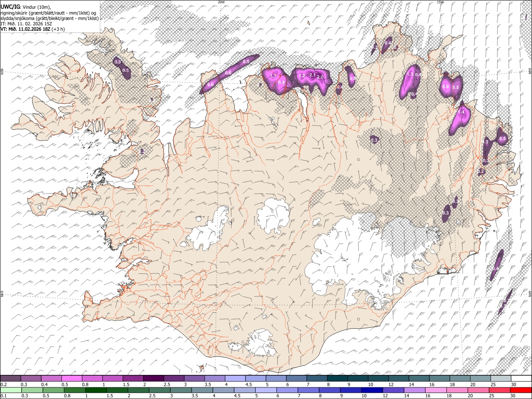Viewport: 532px width, 399px height.
Task: Click the '3.5' label in the upper legend
Action: [x=208, y=384]
